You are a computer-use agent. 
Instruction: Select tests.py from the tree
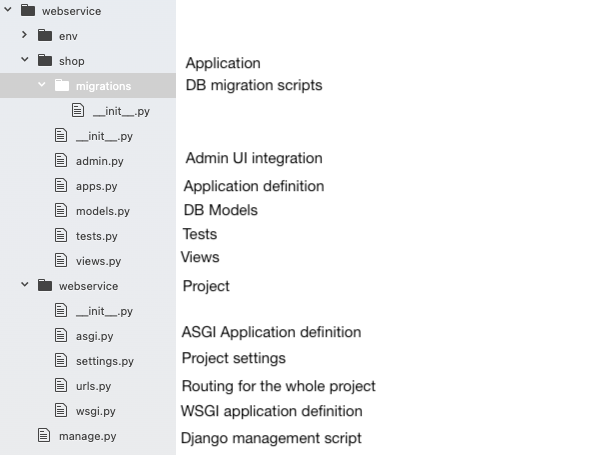point(96,236)
